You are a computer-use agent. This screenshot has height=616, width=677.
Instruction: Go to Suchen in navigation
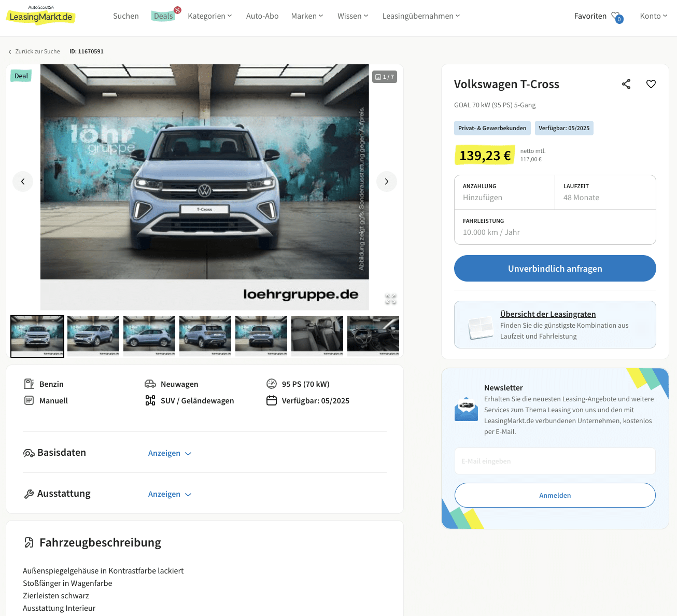tap(126, 16)
